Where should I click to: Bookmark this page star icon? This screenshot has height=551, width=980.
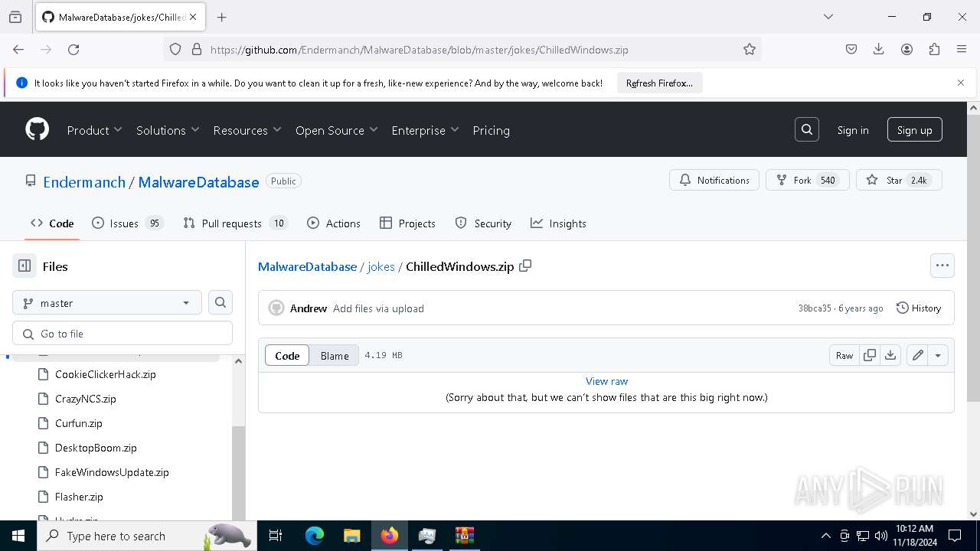(750, 49)
